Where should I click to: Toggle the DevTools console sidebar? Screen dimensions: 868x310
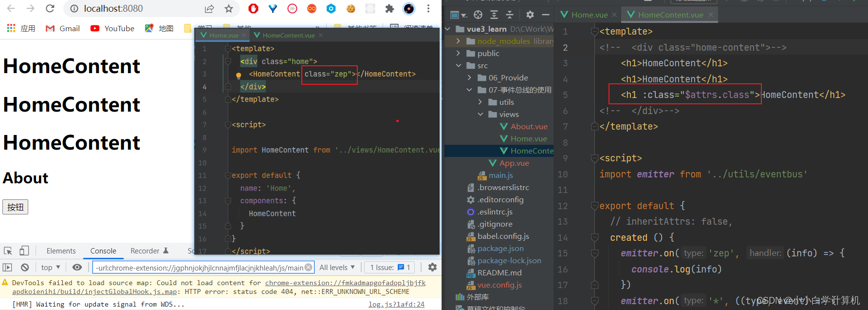(7, 267)
